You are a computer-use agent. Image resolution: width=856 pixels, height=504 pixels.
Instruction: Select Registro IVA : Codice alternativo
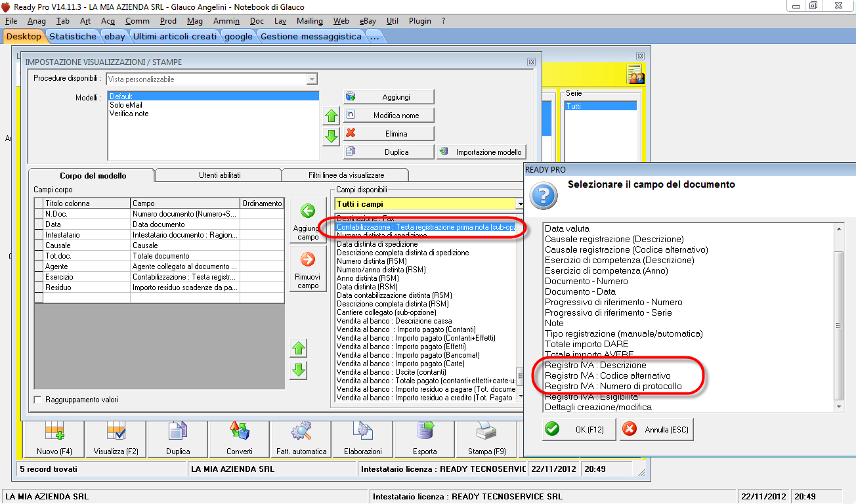pyautogui.click(x=688, y=375)
